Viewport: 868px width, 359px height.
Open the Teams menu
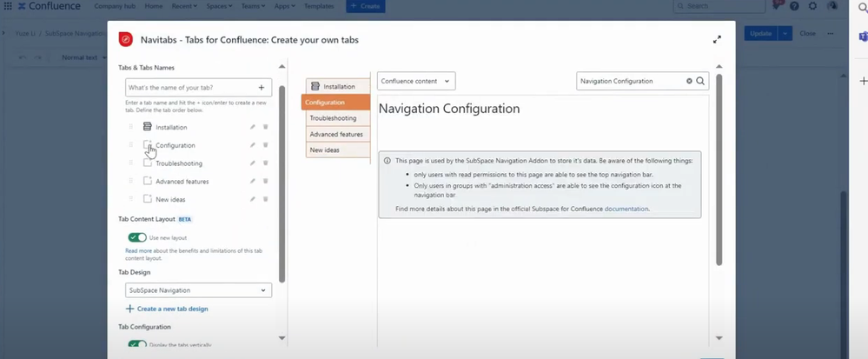pos(253,6)
